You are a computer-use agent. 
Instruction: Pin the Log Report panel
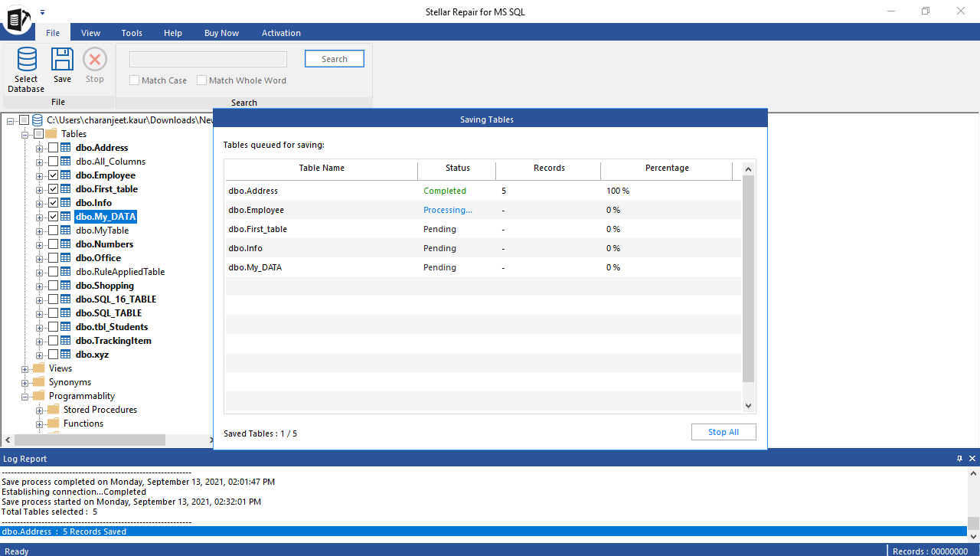[x=960, y=459]
